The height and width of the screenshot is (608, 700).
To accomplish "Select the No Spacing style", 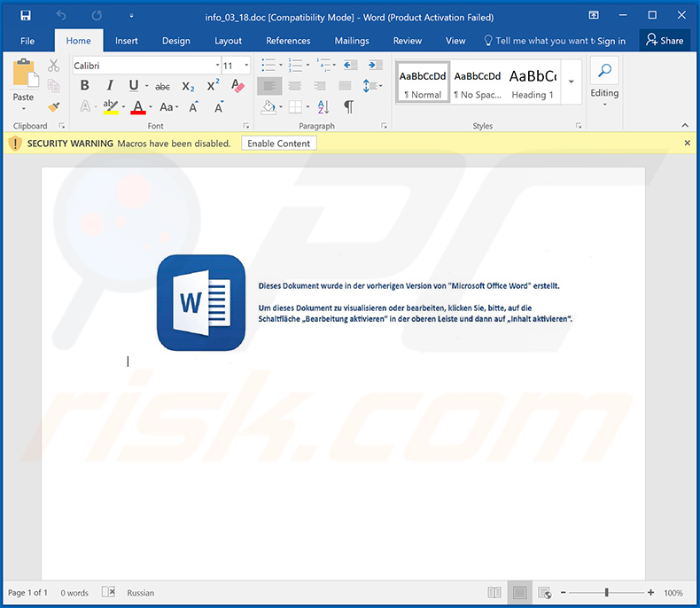I will [478, 82].
